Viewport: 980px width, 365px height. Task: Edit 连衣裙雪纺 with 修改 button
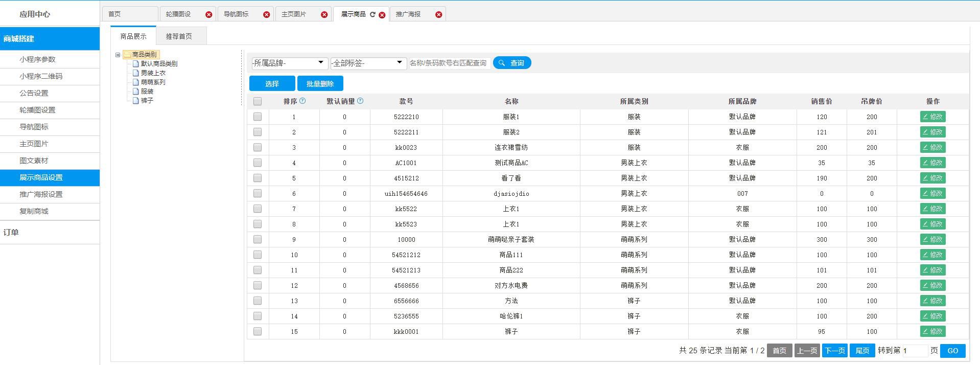(x=932, y=147)
